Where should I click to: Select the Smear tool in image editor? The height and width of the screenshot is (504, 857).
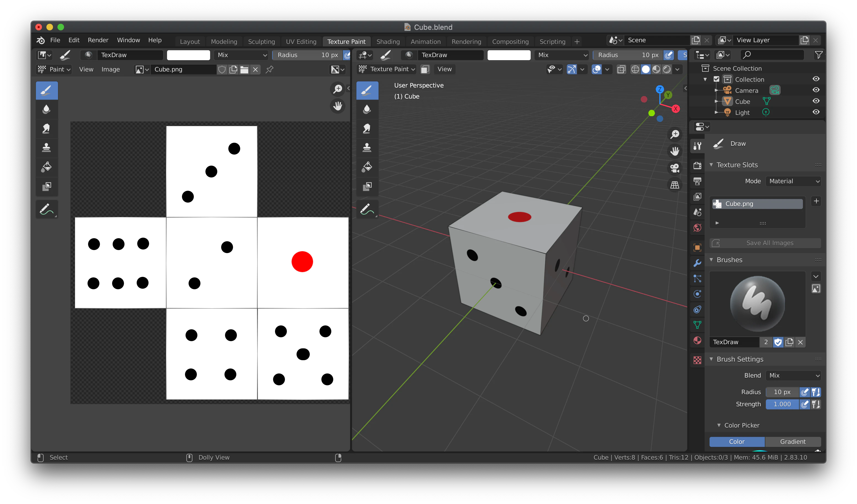click(x=47, y=129)
